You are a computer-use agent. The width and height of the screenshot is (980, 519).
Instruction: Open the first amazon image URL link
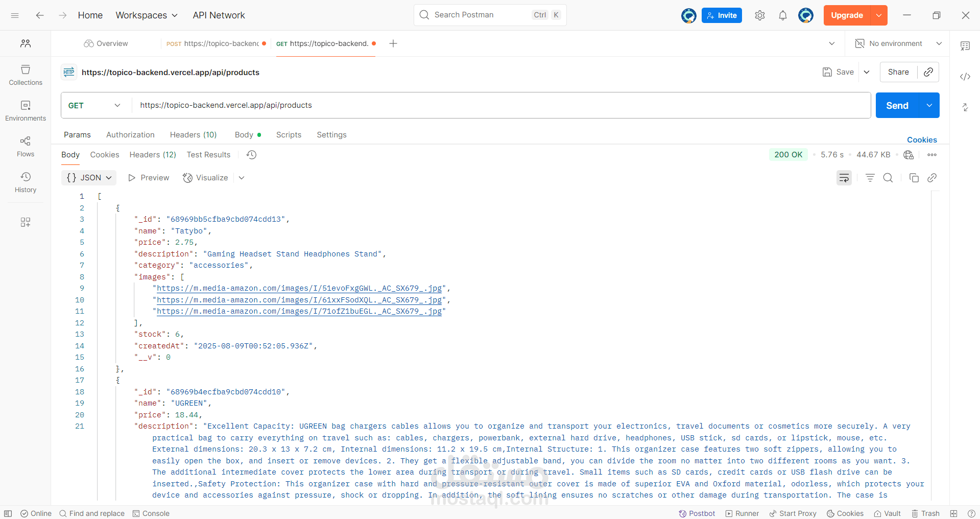point(299,289)
